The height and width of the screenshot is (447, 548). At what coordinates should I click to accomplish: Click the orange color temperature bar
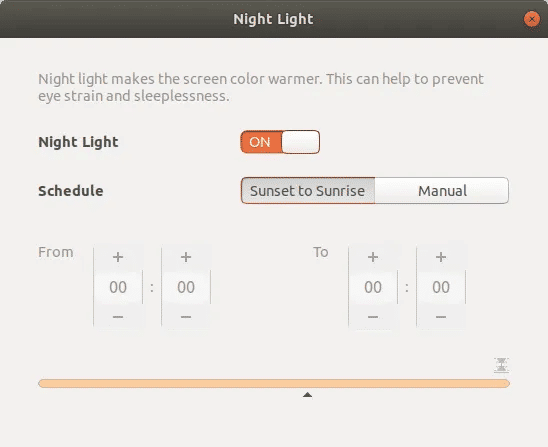pos(274,383)
